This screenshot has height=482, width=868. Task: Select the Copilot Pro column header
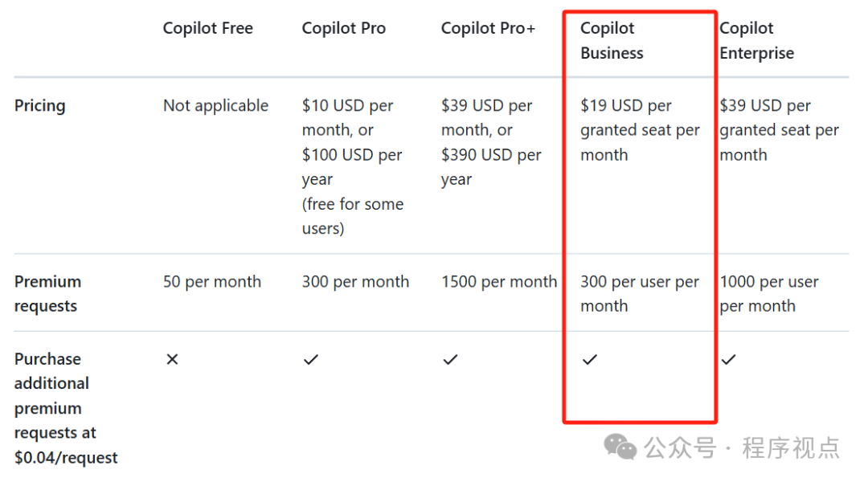pos(344,28)
